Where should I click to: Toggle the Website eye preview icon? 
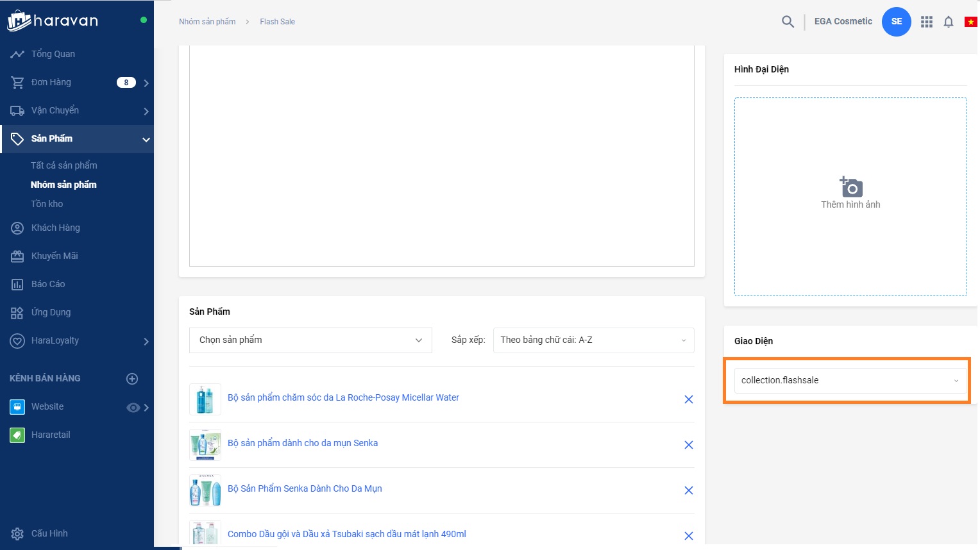click(x=133, y=407)
